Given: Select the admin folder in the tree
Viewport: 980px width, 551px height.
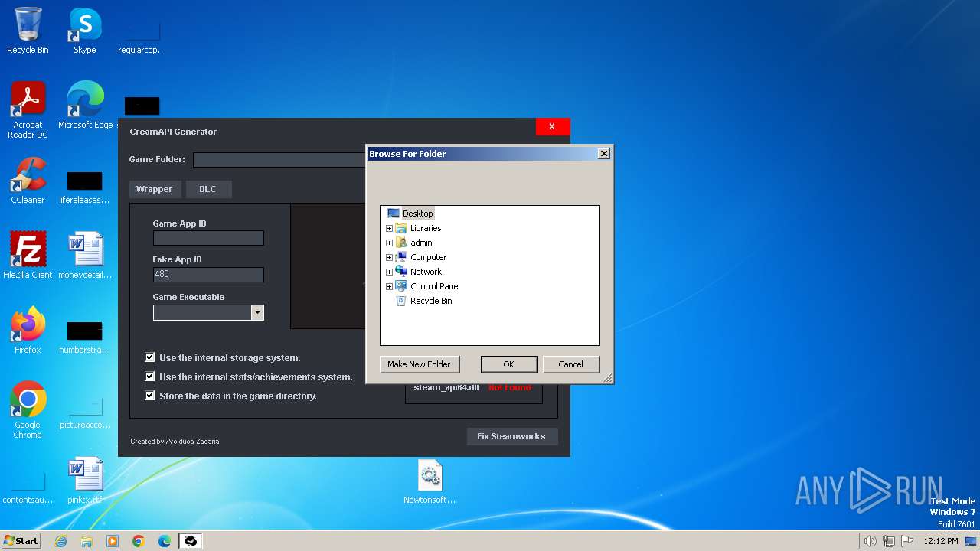Looking at the screenshot, I should pos(421,243).
